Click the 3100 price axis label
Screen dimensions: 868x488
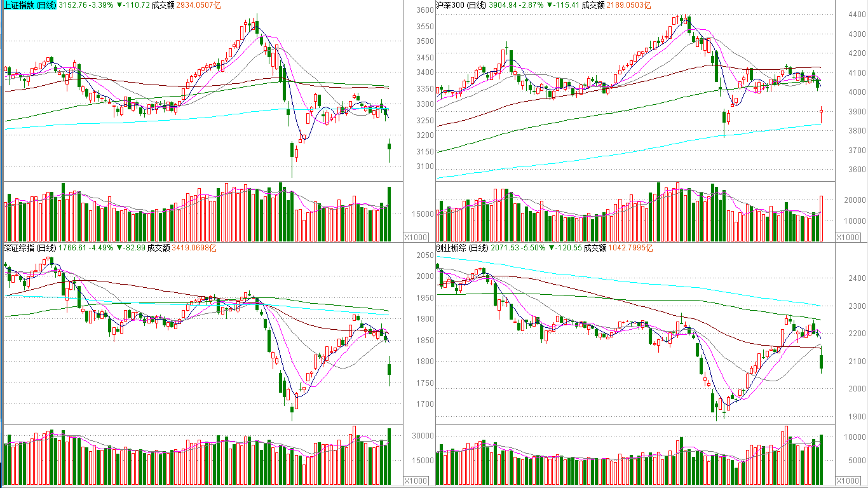tap(424, 166)
